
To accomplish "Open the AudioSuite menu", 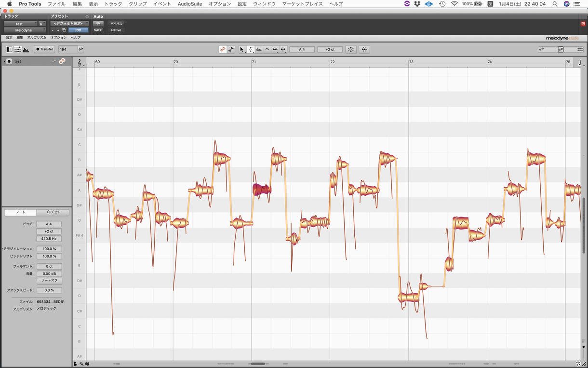I will click(190, 4).
